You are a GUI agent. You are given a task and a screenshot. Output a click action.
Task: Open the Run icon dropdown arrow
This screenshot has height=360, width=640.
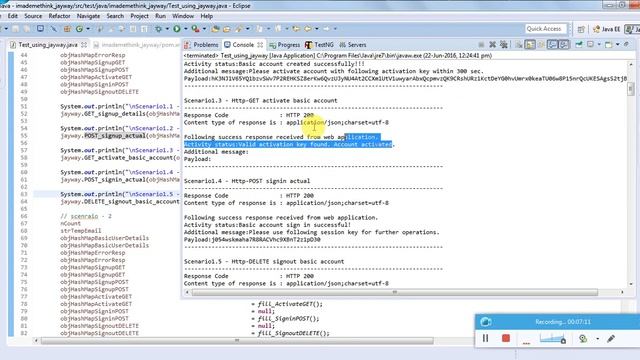[x=186, y=29]
